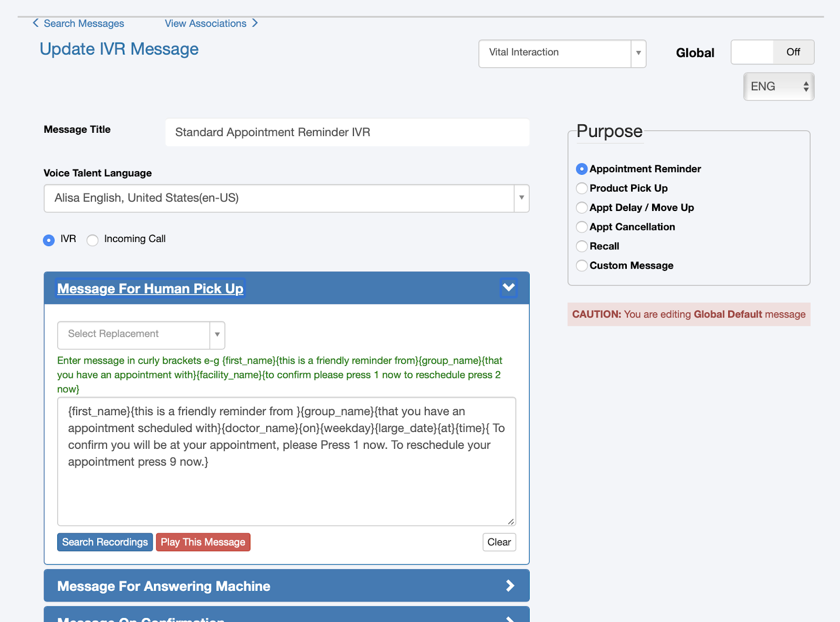The image size is (840, 622).
Task: Click the Vital Interaction dropdown arrow
Action: click(638, 54)
